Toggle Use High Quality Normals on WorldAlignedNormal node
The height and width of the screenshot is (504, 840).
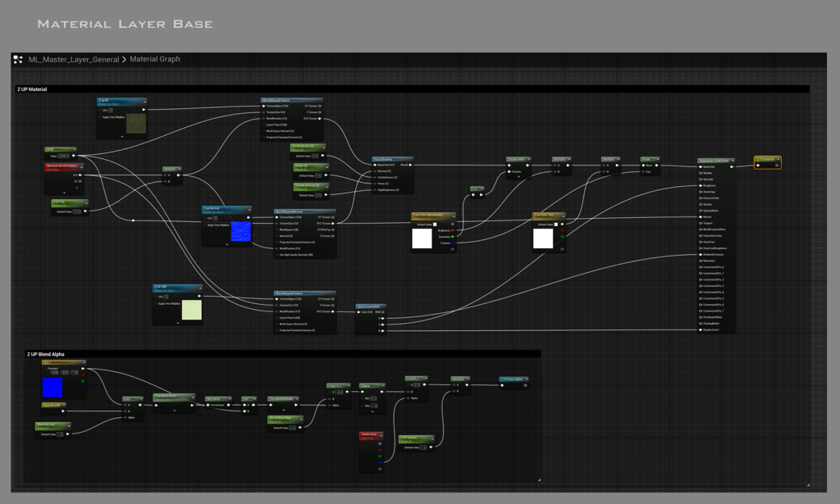click(276, 255)
